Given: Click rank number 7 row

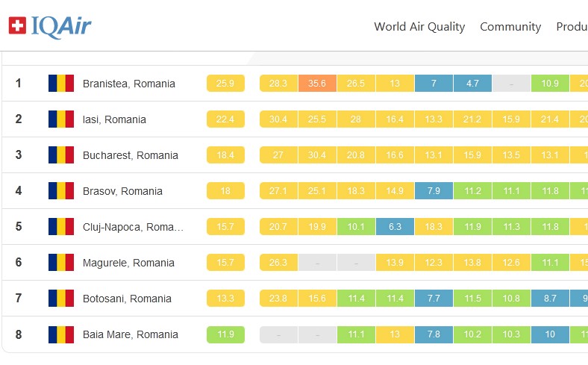Looking at the screenshot, I should click(19, 299).
